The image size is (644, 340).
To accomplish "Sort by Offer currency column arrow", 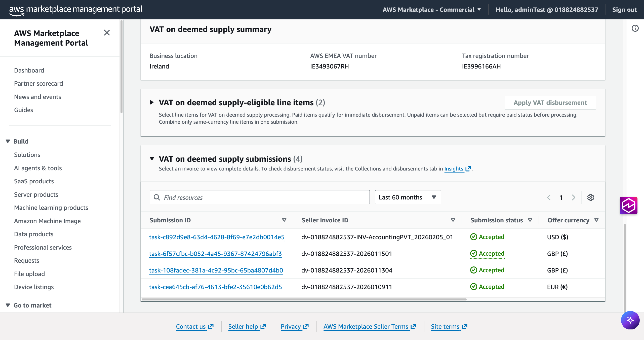I will [596, 220].
